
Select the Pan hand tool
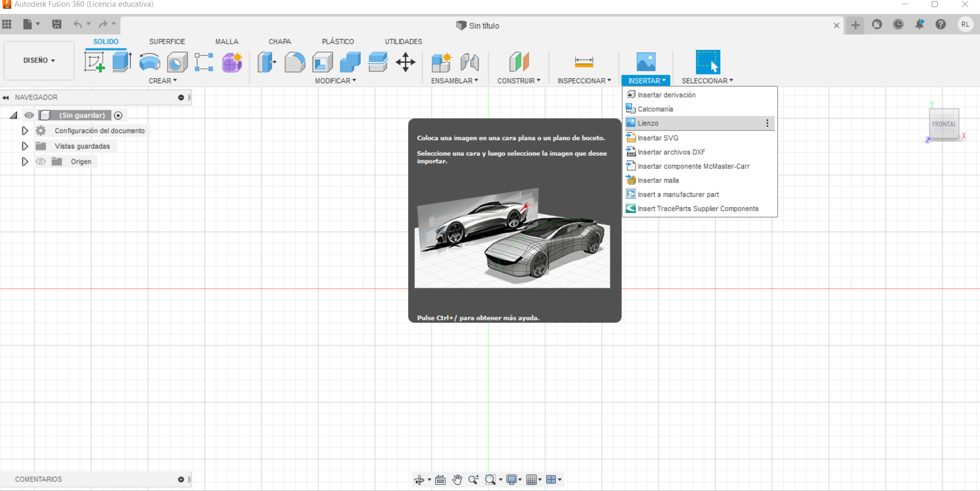[457, 480]
